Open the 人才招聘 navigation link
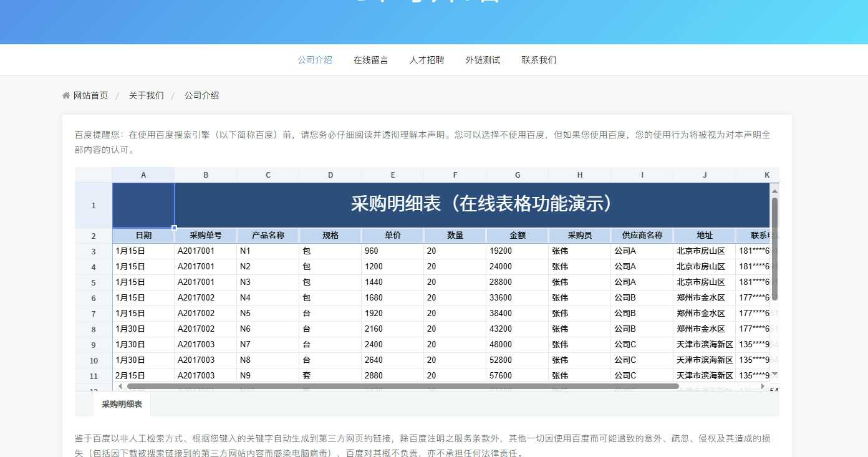868x457 pixels. tap(427, 60)
